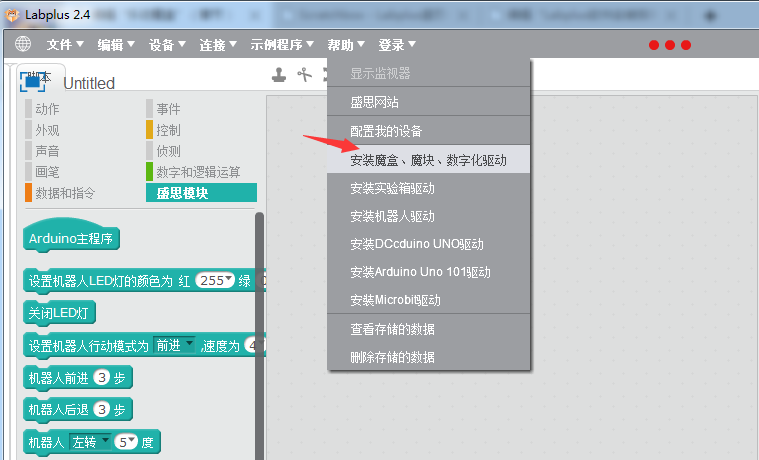Screen dimensions: 759x460
Task: Open the 登录 menu
Action: pos(397,45)
